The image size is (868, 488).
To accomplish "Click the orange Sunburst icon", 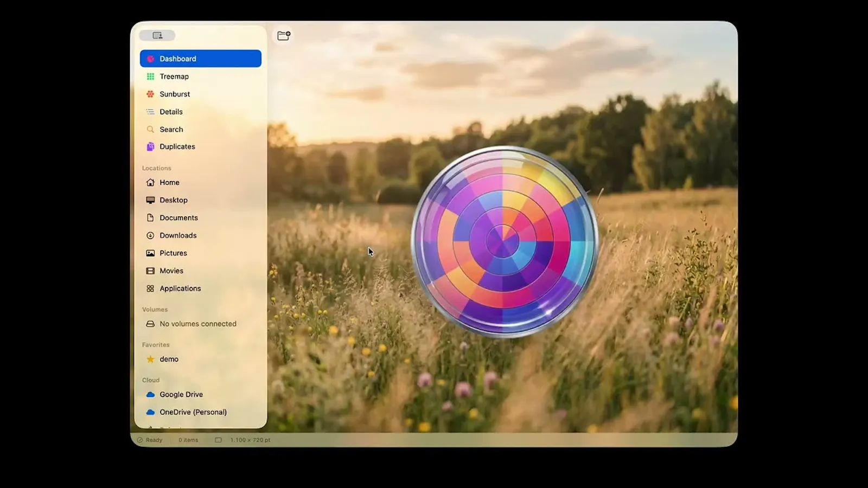I will 150,94.
